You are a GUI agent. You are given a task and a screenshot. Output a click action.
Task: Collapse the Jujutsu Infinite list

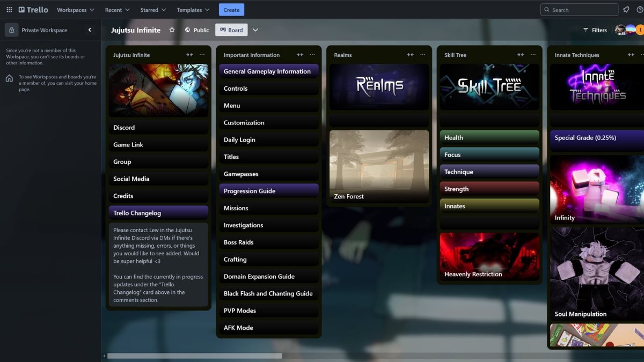coord(189,55)
